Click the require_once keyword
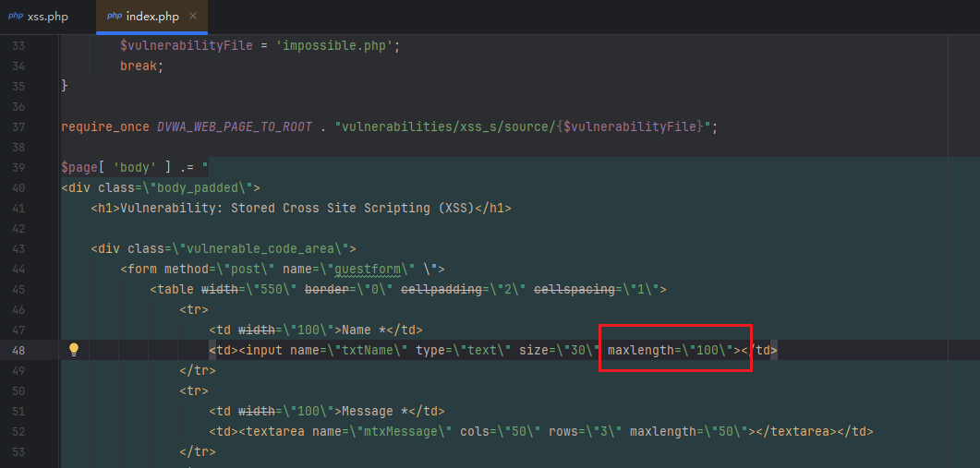 pos(103,126)
